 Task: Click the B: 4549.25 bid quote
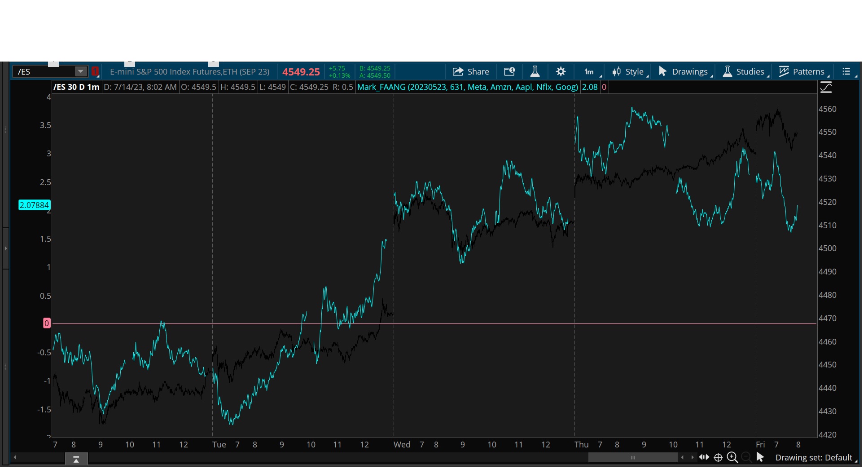[x=375, y=68]
